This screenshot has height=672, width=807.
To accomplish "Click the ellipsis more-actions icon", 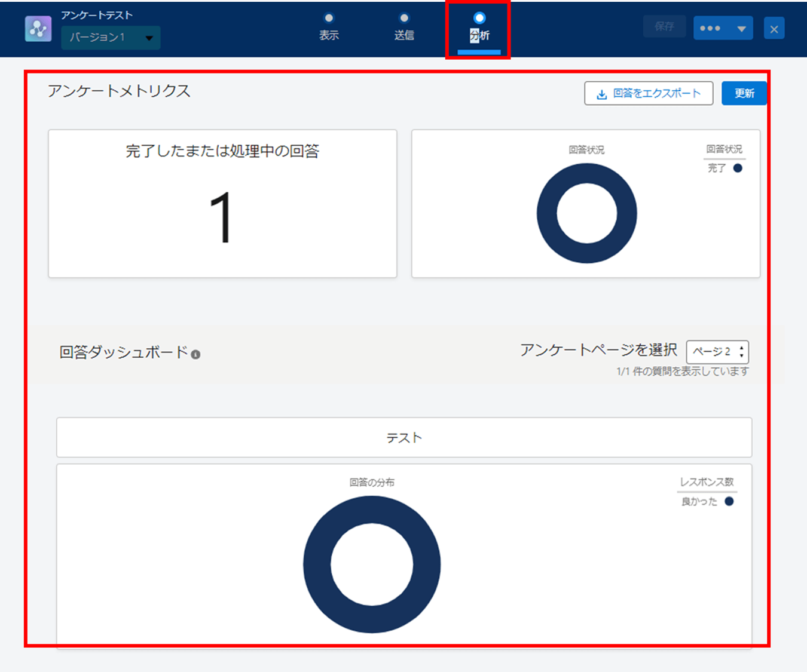I will (x=711, y=27).
